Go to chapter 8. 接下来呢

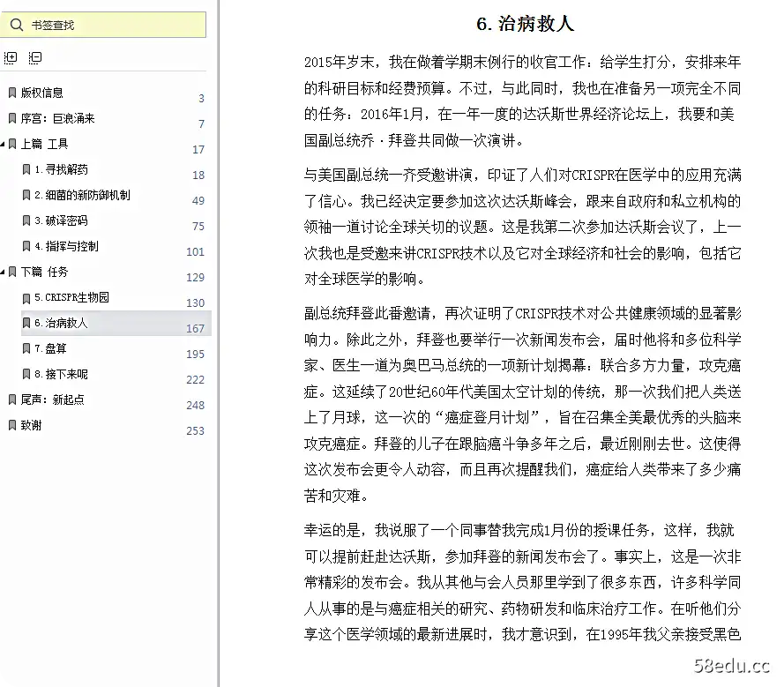pos(61,374)
